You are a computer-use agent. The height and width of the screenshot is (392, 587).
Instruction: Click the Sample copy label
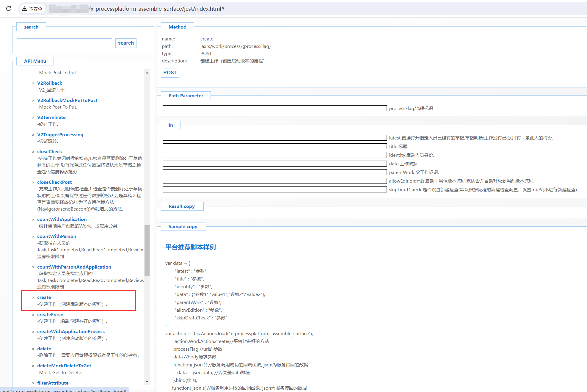[x=183, y=227]
